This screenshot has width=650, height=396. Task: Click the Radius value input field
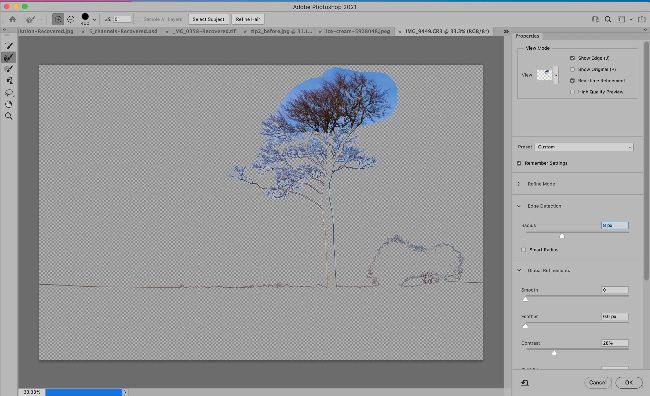[614, 225]
